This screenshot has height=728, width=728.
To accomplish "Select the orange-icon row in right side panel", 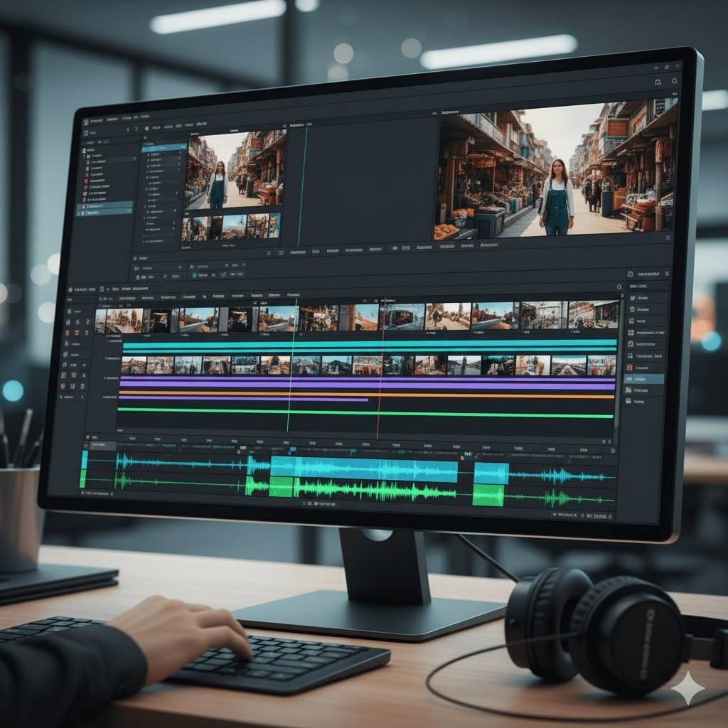I will pyautogui.click(x=645, y=368).
